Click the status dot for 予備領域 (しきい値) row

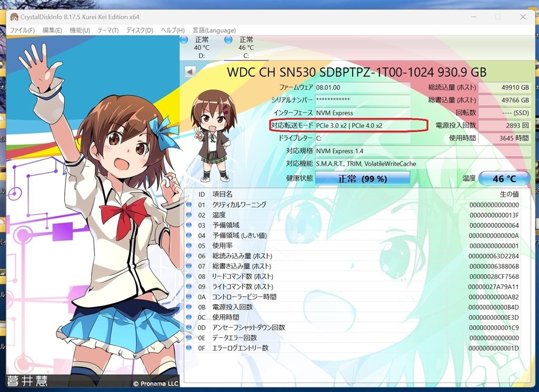coord(189,235)
